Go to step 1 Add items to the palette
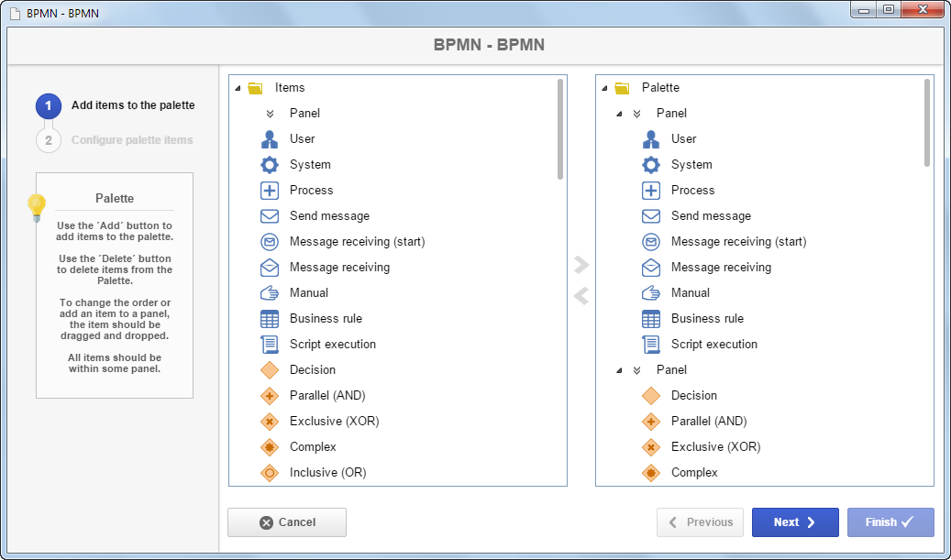 pyautogui.click(x=49, y=106)
